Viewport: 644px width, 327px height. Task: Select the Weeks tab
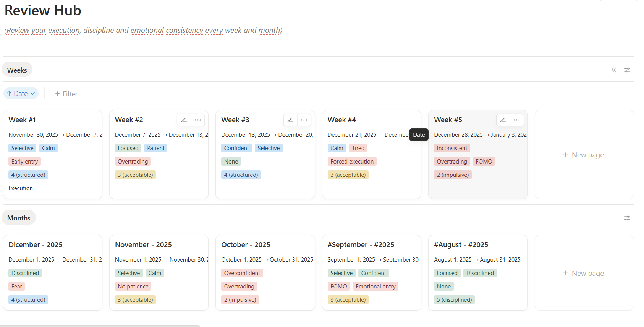[17, 70]
